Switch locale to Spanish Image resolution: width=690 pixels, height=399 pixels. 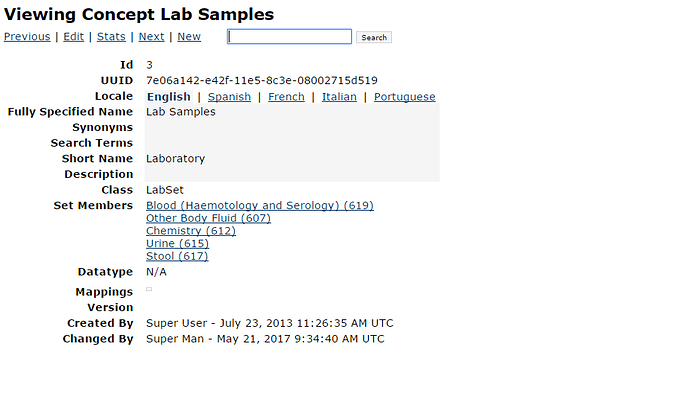229,97
